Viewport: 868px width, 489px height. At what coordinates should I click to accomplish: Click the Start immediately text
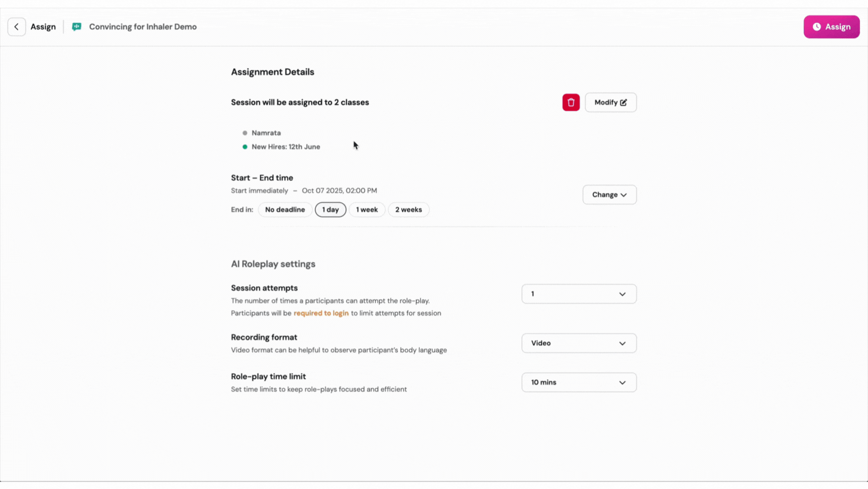260,191
